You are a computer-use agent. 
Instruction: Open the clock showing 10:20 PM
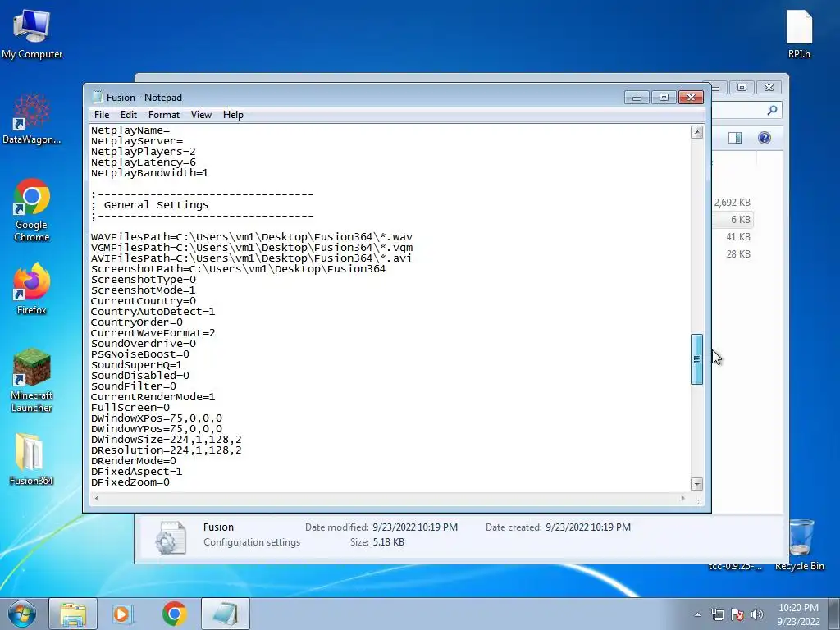click(798, 614)
